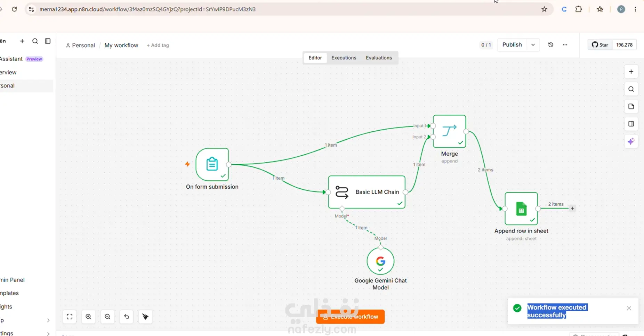Switch to the Editor tab
Image resolution: width=644 pixels, height=336 pixels.
[x=315, y=58]
